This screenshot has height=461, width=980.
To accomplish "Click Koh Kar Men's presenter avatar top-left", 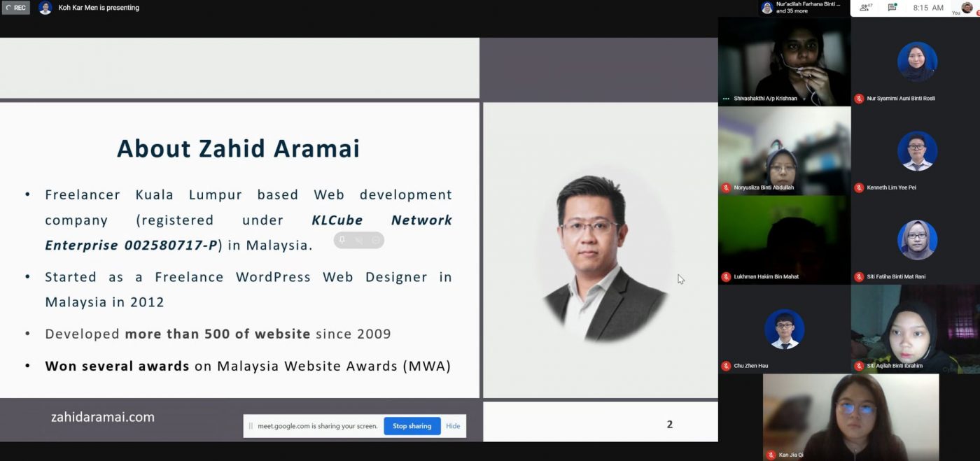I will coord(45,8).
